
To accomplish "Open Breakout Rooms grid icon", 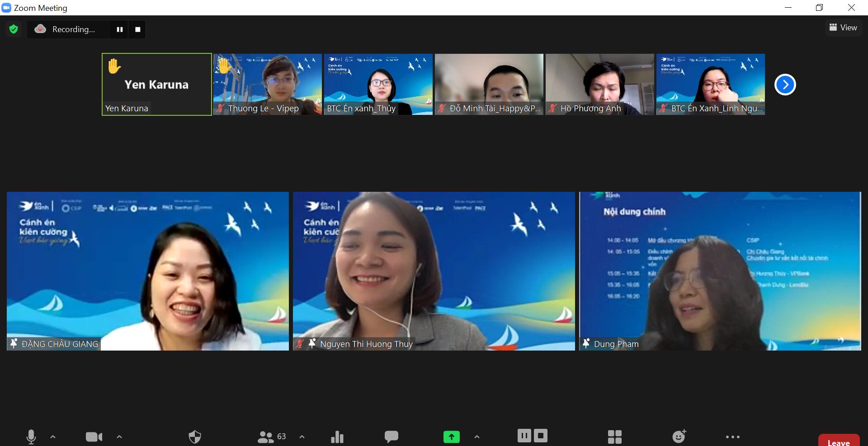I will [615, 437].
